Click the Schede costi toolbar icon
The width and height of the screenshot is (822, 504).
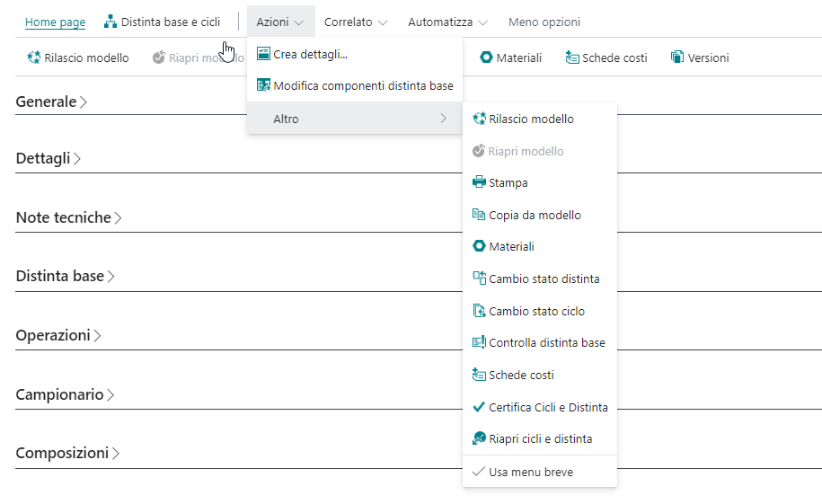pyautogui.click(x=572, y=57)
